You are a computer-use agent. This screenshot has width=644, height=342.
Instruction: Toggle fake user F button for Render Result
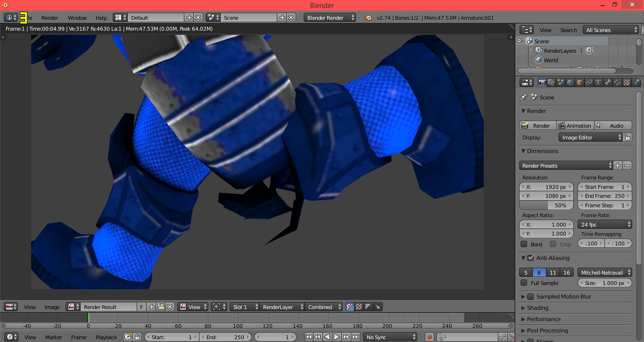(141, 307)
